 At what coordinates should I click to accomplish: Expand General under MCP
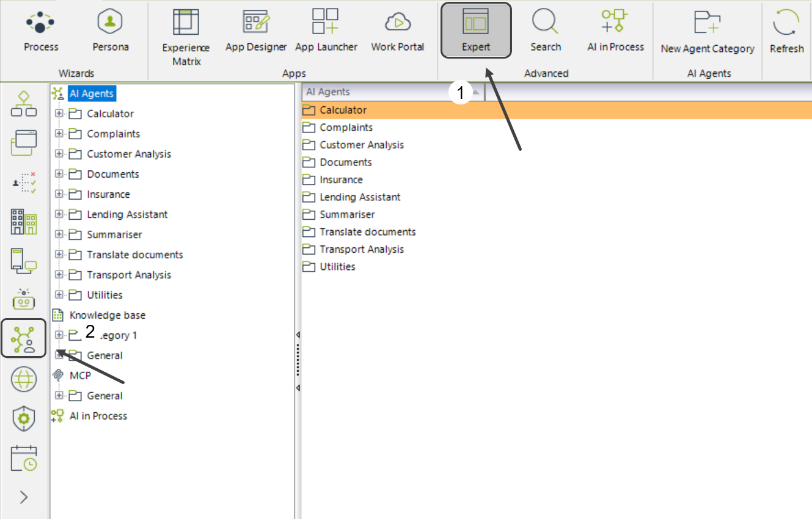pos(59,396)
